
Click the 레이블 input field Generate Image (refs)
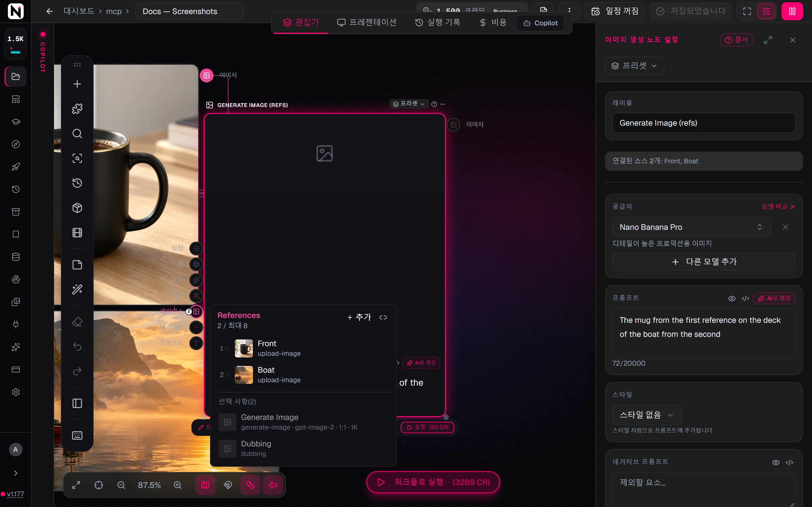pos(704,123)
